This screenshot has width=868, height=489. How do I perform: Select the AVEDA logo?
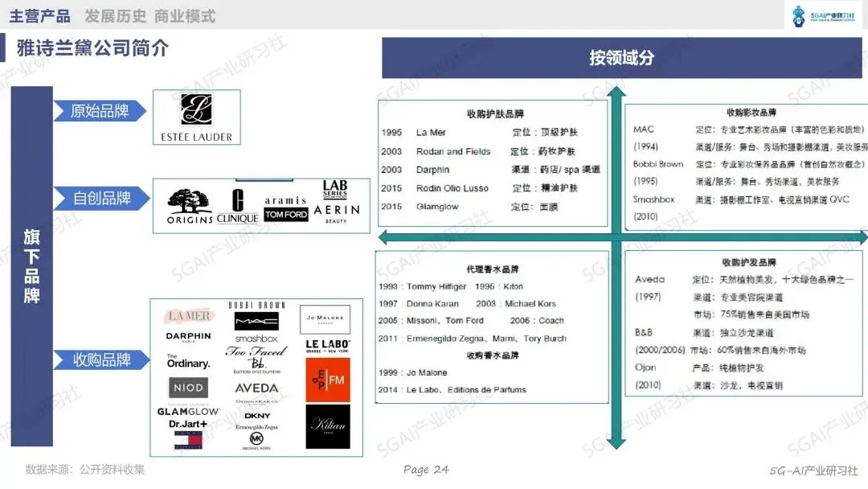(256, 388)
